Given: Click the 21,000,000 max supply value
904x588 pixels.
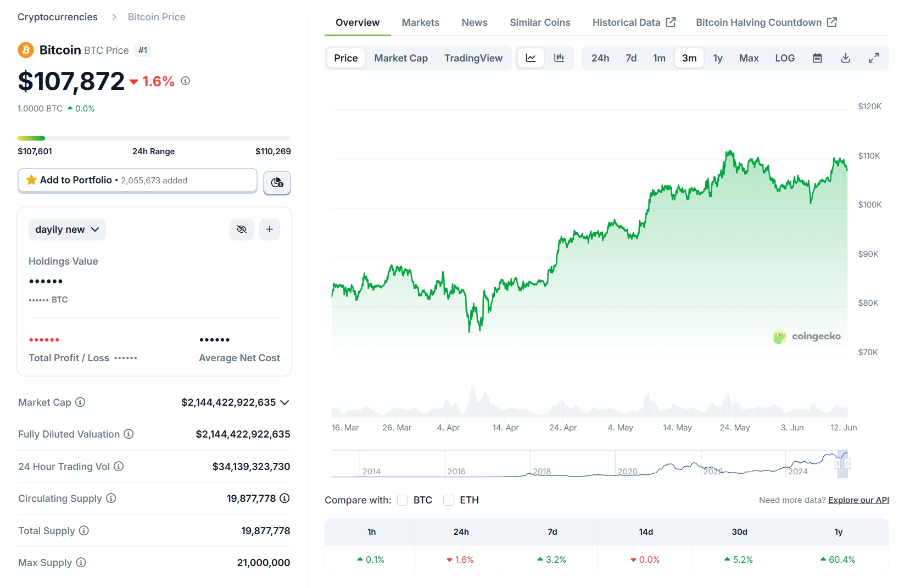Looking at the screenshot, I should click(264, 563).
